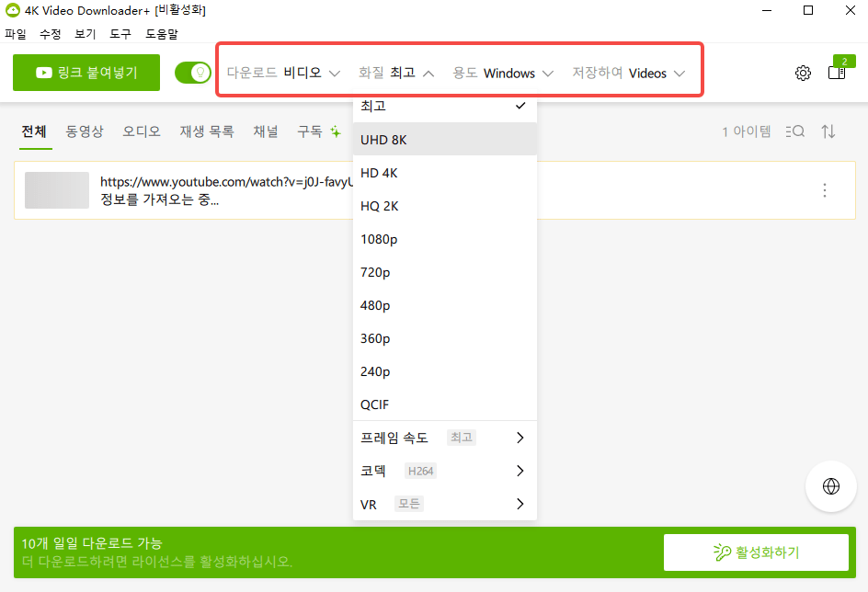The width and height of the screenshot is (868, 592).
Task: Click the globe icon above the activation bar
Action: tap(830, 486)
